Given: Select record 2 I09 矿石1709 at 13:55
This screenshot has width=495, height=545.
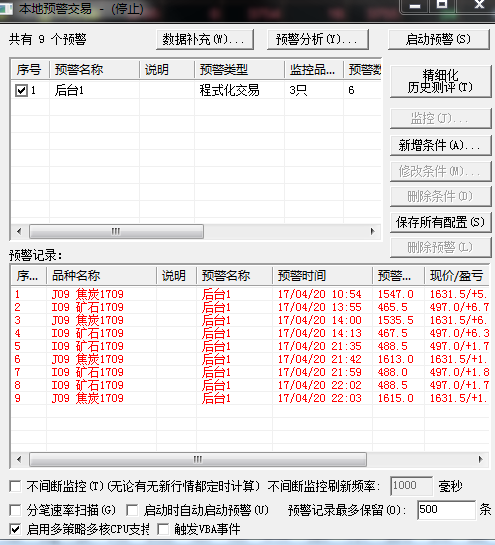Looking at the screenshot, I should [x=250, y=307].
